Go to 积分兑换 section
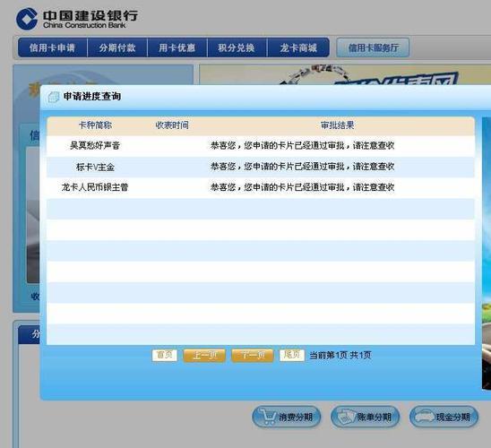This screenshot has height=448, width=491. [237, 47]
